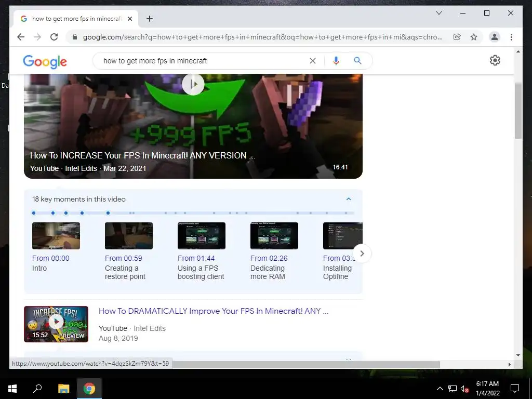Show hidden system tray icons
The width and height of the screenshot is (532, 399).
(440, 389)
